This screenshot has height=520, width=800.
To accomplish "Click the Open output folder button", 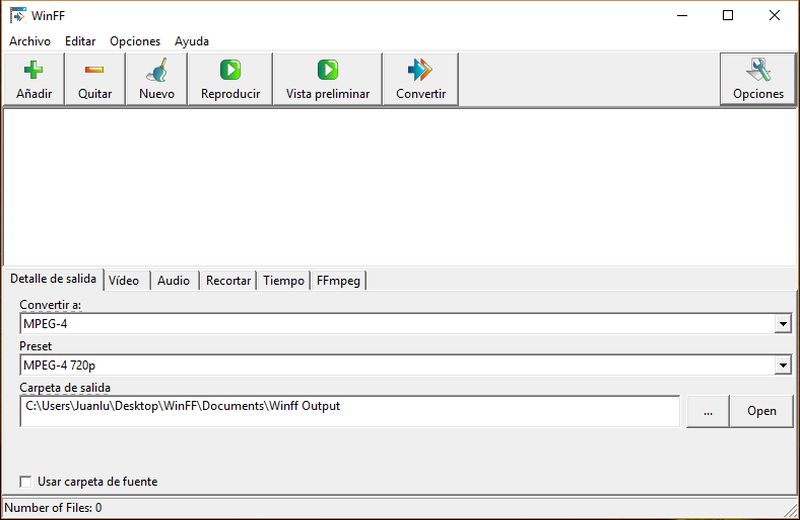I will [x=762, y=411].
